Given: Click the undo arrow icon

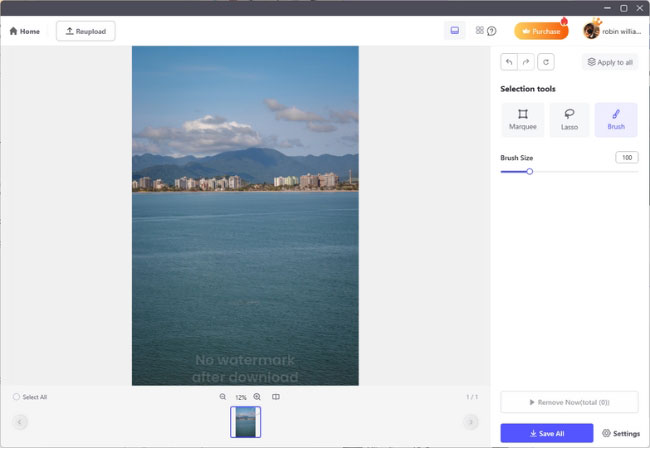Looking at the screenshot, I should [509, 62].
